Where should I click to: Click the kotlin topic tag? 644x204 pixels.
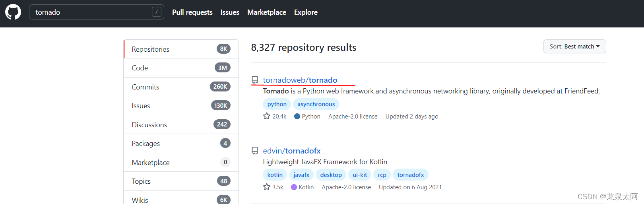coord(275,175)
